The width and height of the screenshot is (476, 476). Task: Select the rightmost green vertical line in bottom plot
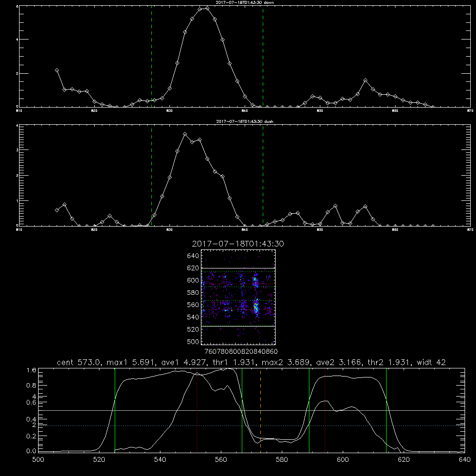pyautogui.click(x=386, y=410)
